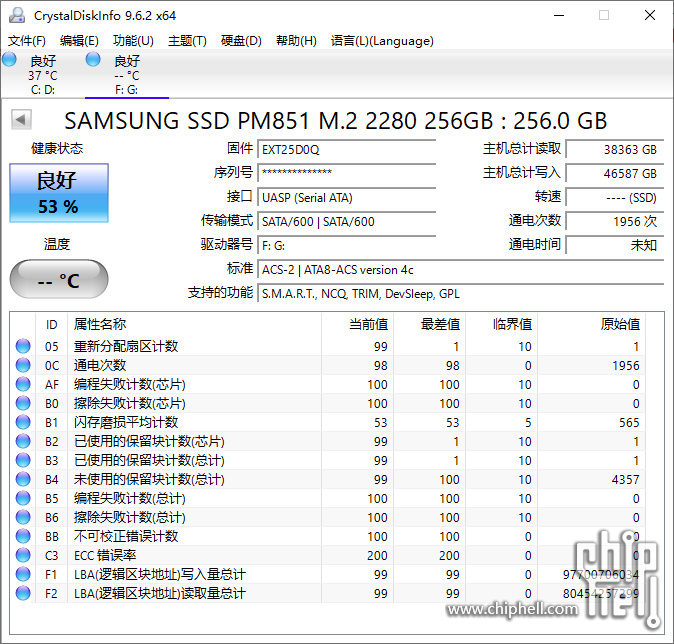Image resolution: width=674 pixels, height=644 pixels.
Task: Open the 功能(U) menu
Action: 133,41
